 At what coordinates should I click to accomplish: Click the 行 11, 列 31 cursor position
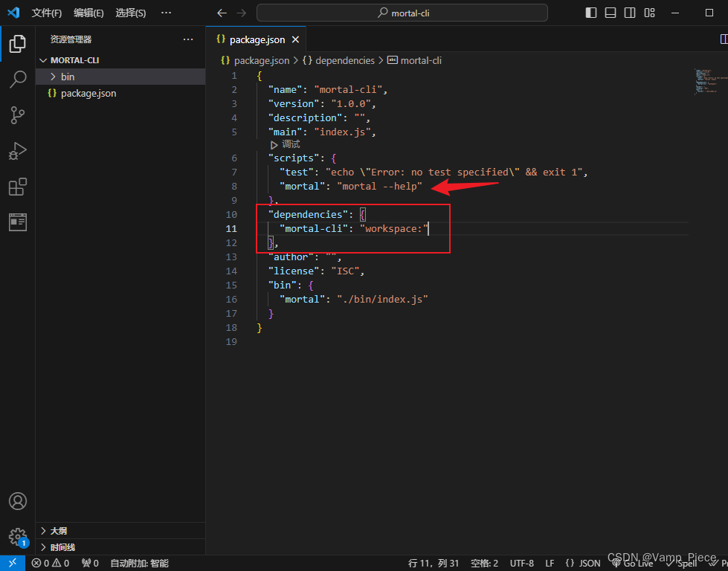(x=434, y=563)
